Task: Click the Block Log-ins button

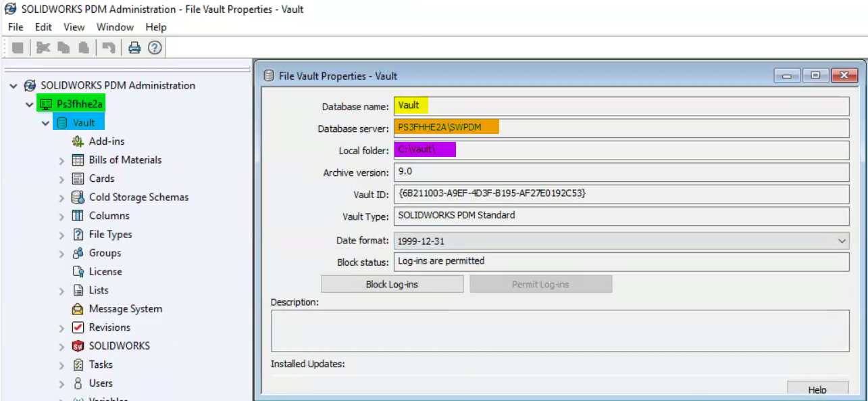Action: [x=392, y=284]
